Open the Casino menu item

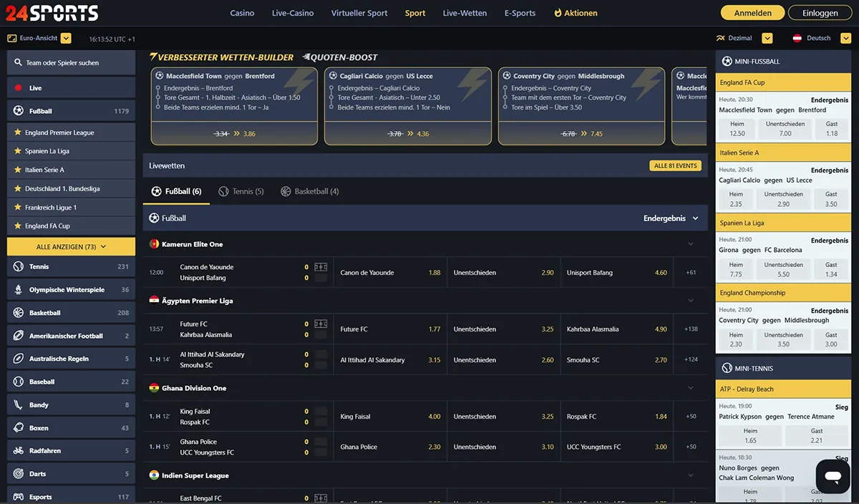click(242, 13)
